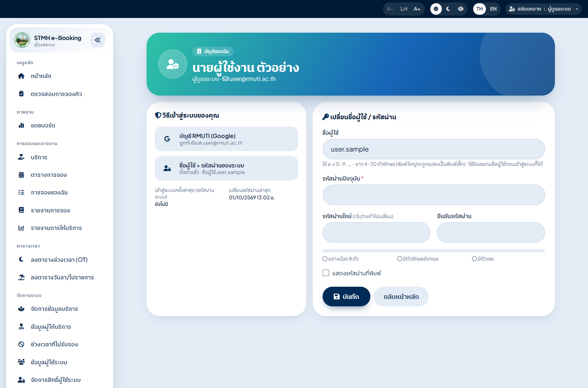Click the STMH e-Booking logo
The image size is (588, 388).
22,40
